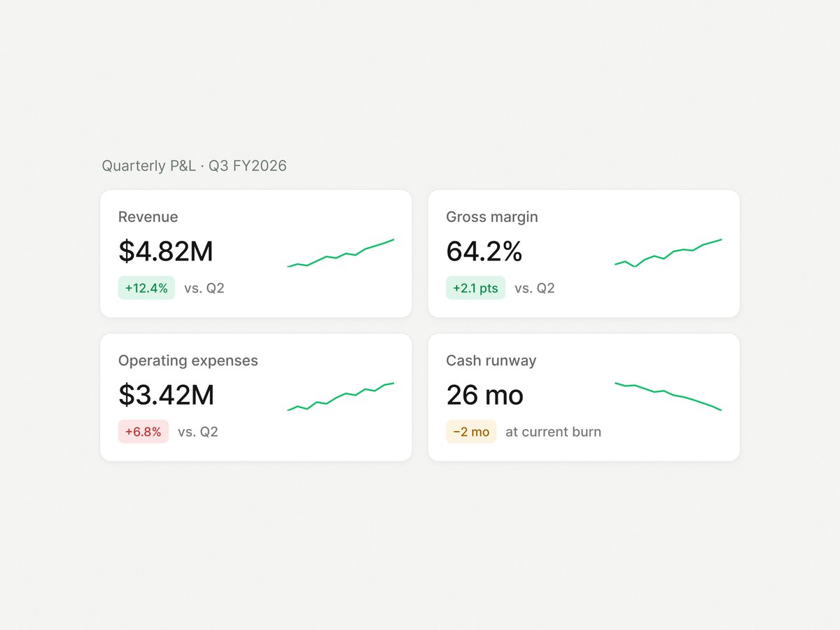Click the vs. Q2 label beside +6.8%

198,431
